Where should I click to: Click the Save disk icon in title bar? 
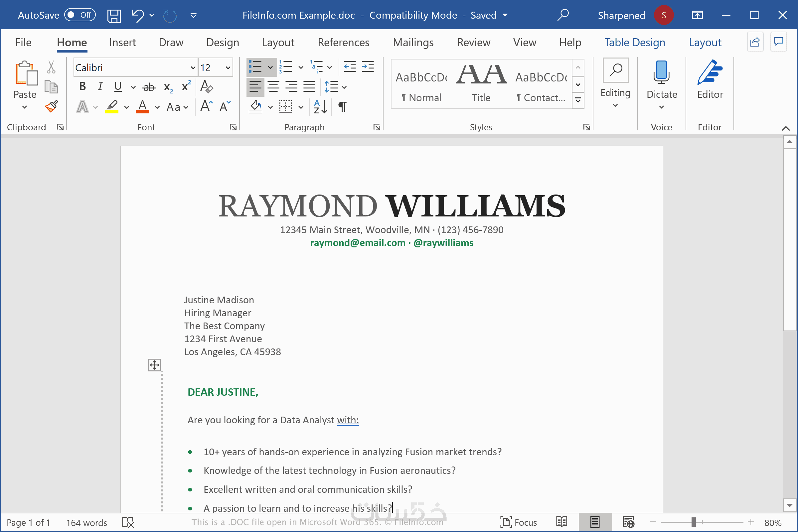click(114, 16)
